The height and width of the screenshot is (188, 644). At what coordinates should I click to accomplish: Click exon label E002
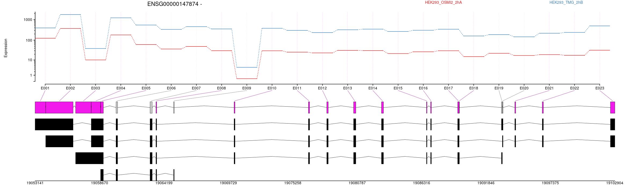click(70, 88)
